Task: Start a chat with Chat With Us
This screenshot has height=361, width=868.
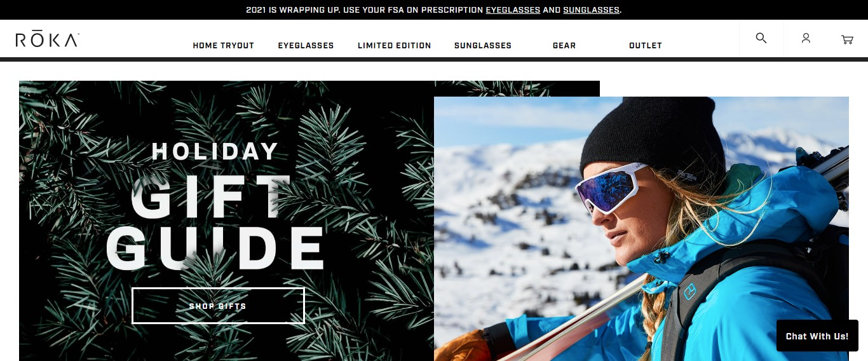Action: point(817,336)
